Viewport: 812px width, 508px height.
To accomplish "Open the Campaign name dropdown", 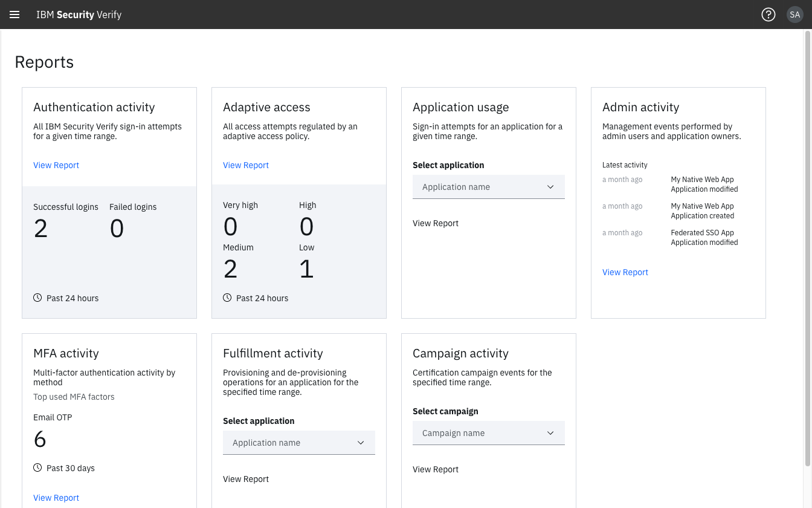I will pos(489,433).
